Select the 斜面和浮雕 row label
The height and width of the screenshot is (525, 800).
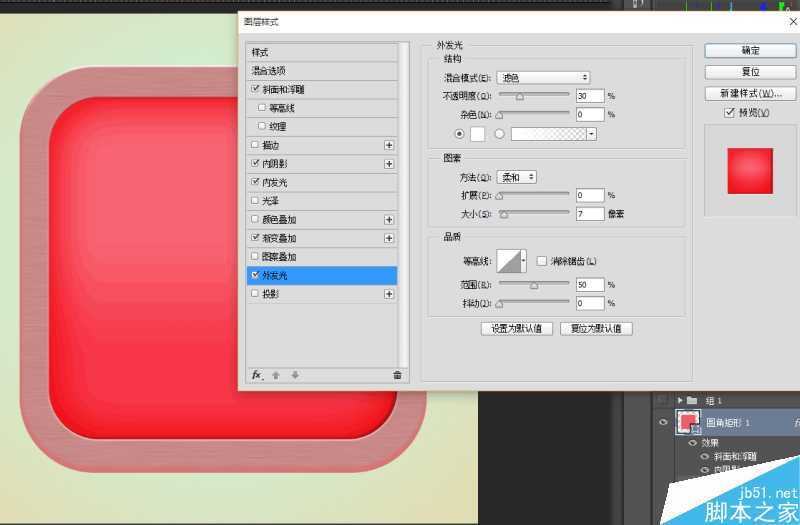point(283,89)
